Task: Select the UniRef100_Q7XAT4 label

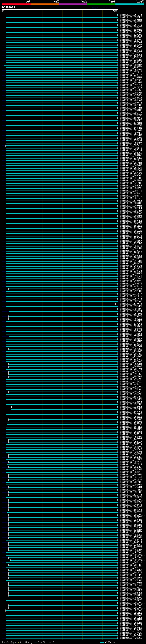Action: 131,311
